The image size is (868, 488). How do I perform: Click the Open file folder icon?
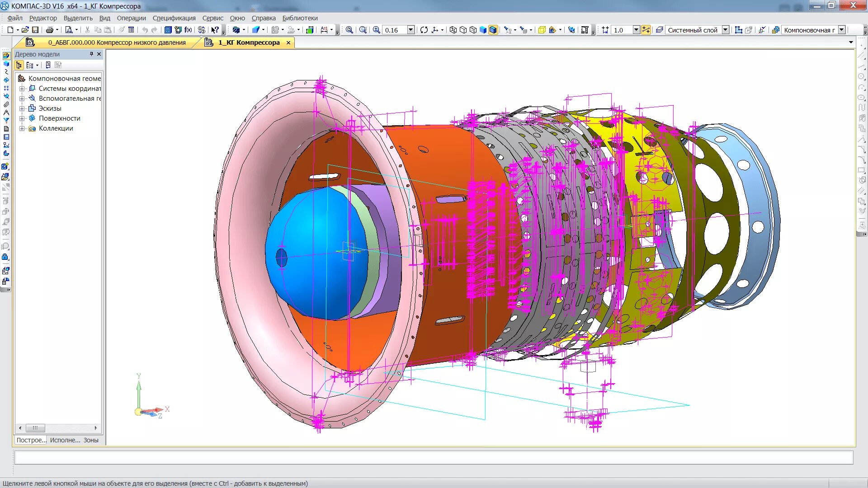[25, 30]
